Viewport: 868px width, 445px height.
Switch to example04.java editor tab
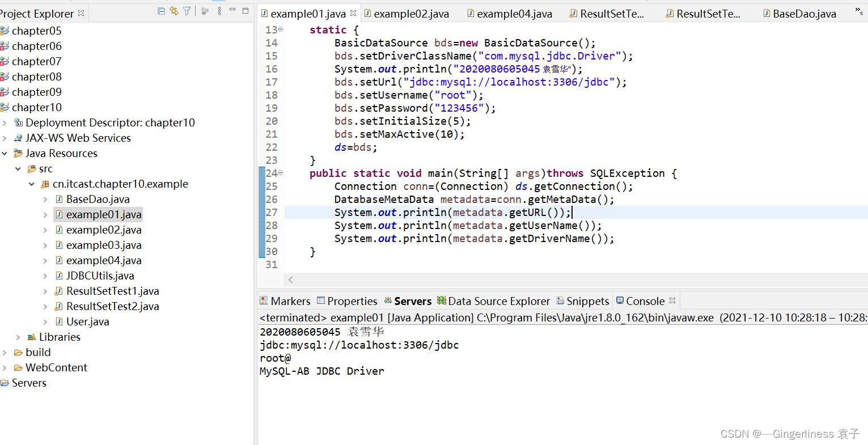[510, 14]
